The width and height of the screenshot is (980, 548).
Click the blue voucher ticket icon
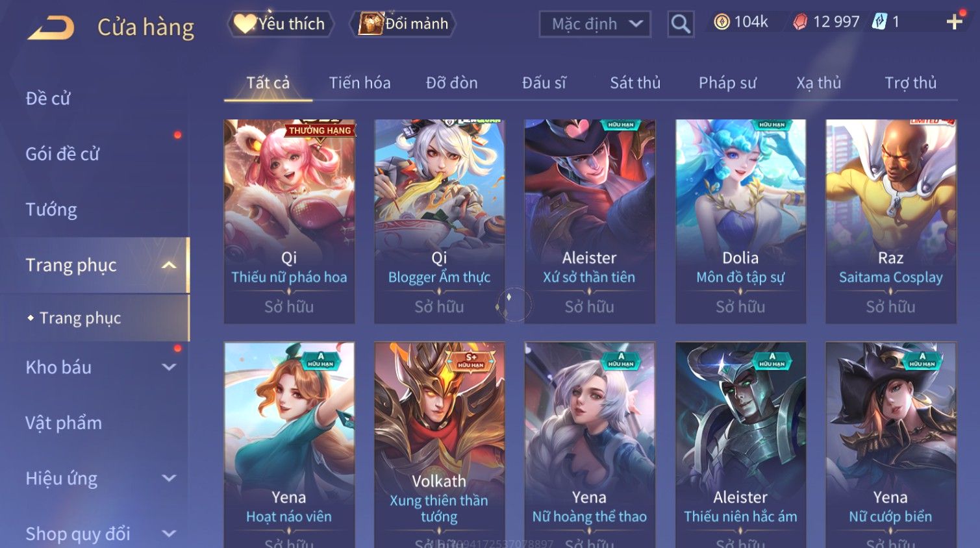pyautogui.click(x=879, y=21)
